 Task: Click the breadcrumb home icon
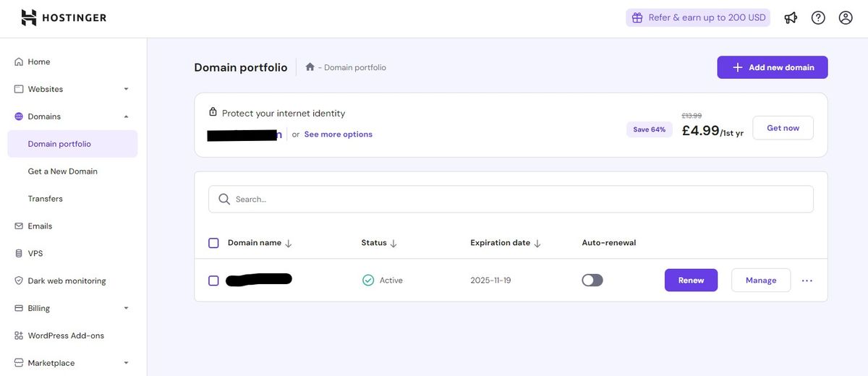pyautogui.click(x=310, y=67)
